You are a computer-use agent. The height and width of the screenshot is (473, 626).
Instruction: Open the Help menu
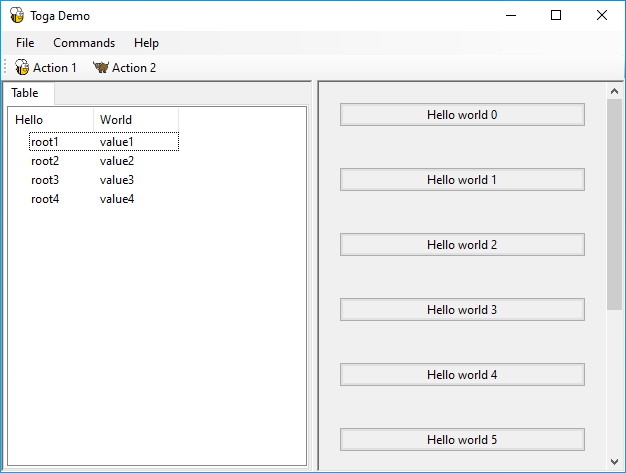[146, 43]
